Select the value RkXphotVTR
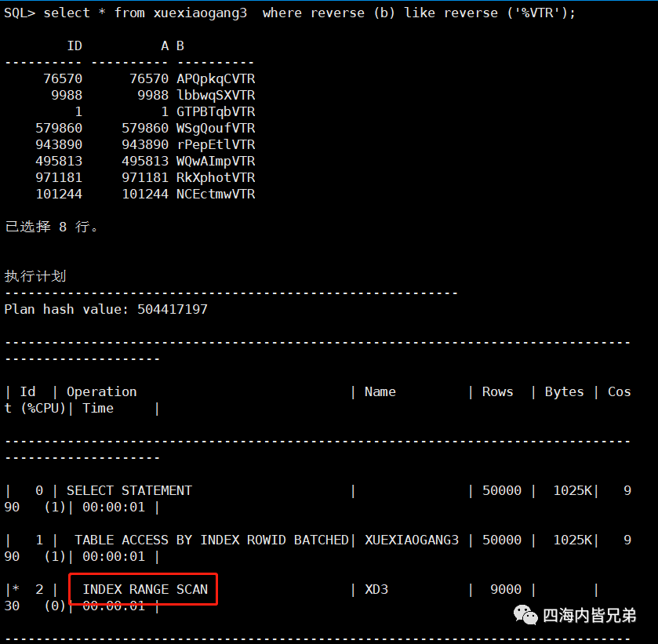658x644 pixels. (x=216, y=177)
